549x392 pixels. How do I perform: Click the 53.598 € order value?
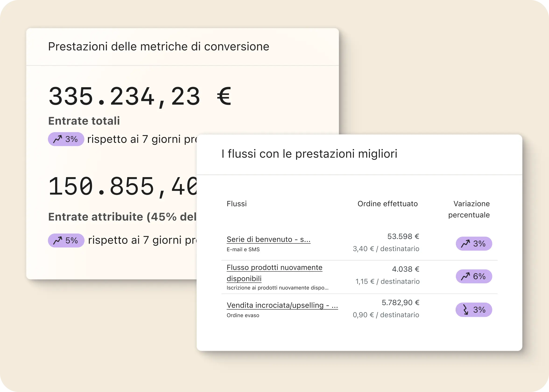403,236
